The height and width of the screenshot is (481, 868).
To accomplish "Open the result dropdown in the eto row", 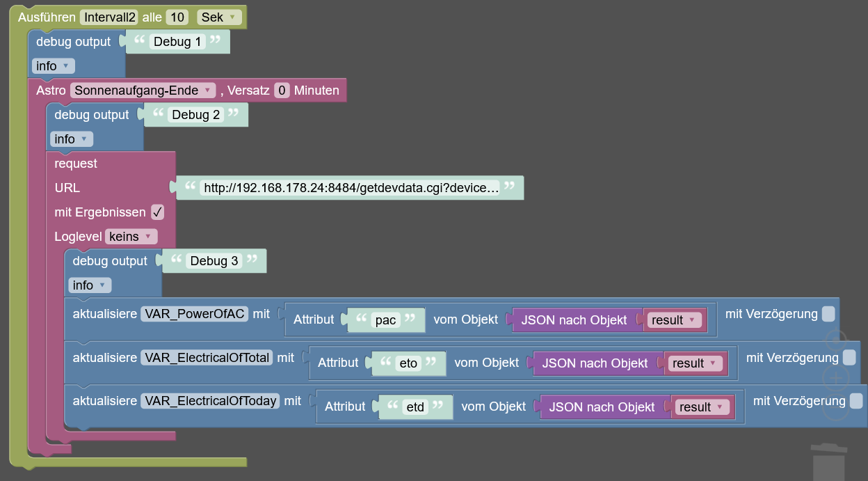I will pyautogui.click(x=696, y=363).
